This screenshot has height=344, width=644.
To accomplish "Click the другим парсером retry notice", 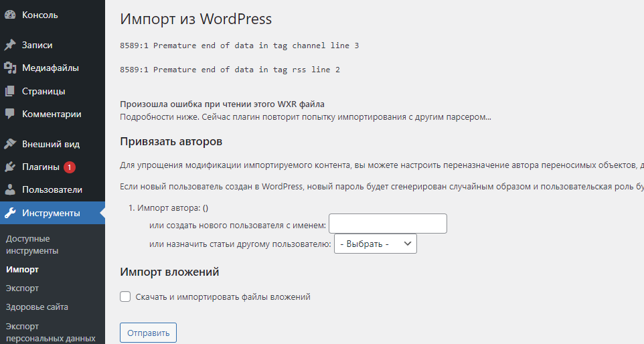I will pos(305,117).
